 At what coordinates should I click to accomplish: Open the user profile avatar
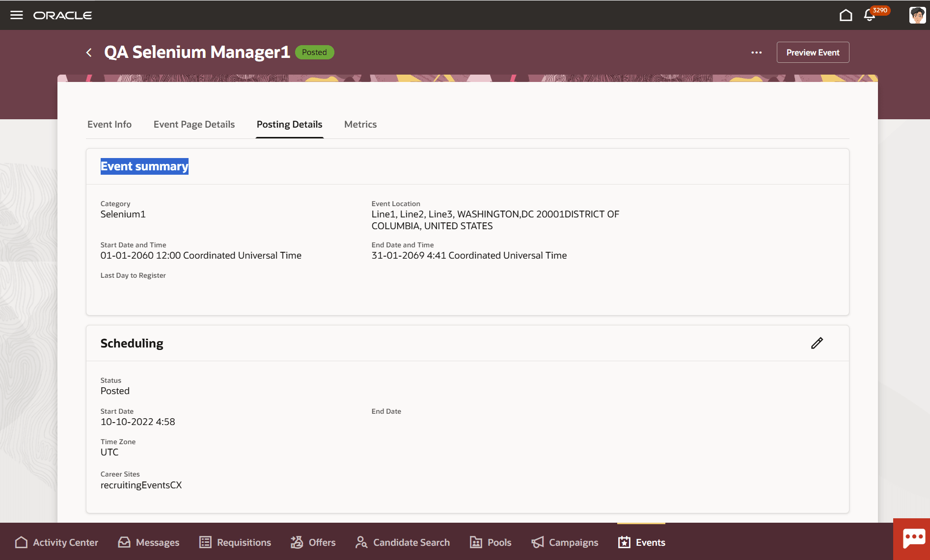coord(917,15)
